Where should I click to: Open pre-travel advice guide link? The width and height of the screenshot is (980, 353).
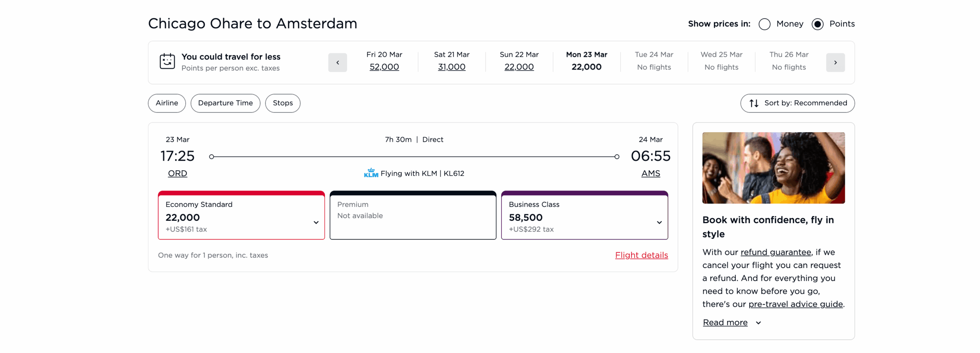point(795,304)
